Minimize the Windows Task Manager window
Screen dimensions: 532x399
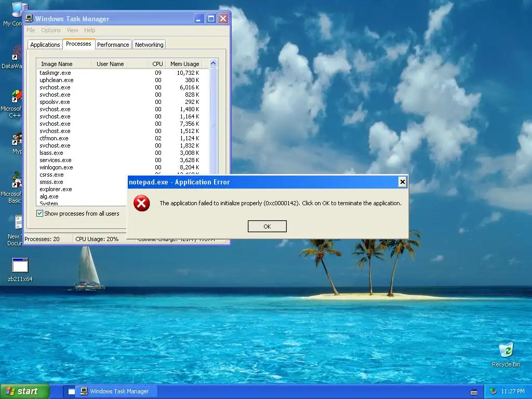click(x=199, y=18)
